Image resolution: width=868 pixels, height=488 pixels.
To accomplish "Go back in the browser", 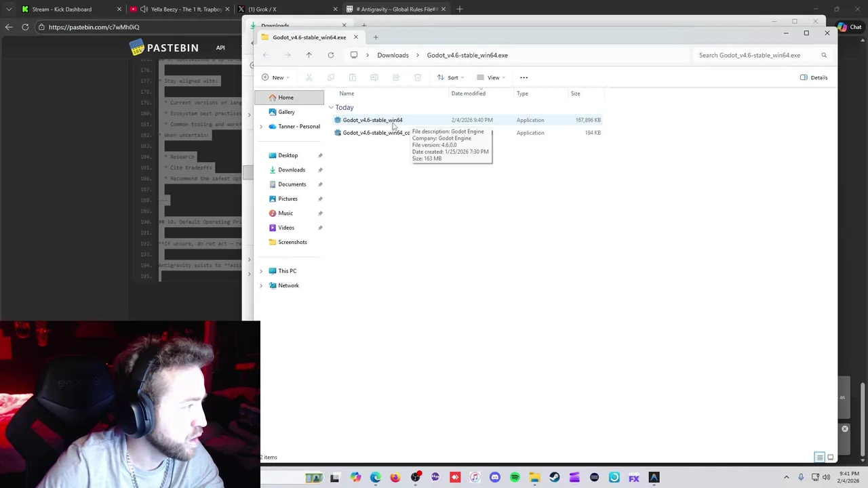I will tap(9, 27).
